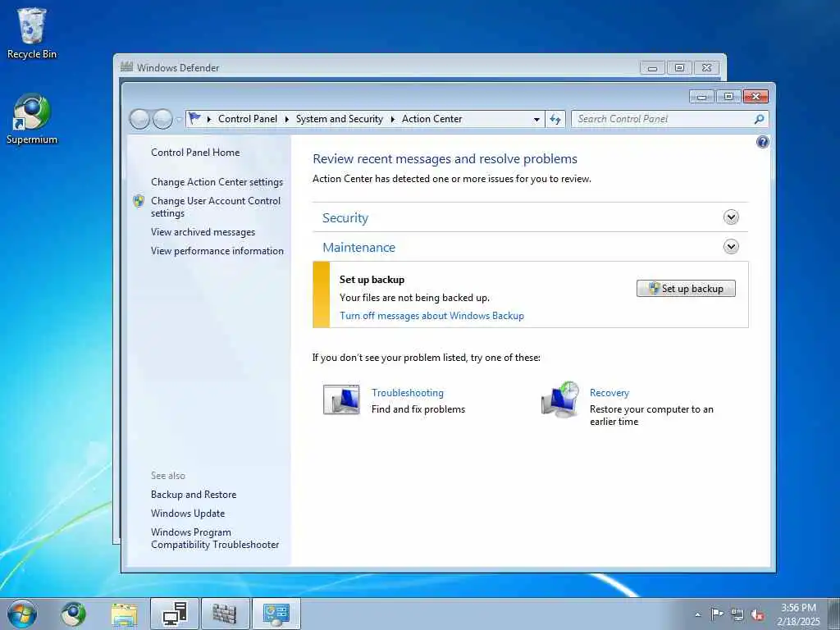
Task: Open the address bar history dropdown
Action: [536, 120]
